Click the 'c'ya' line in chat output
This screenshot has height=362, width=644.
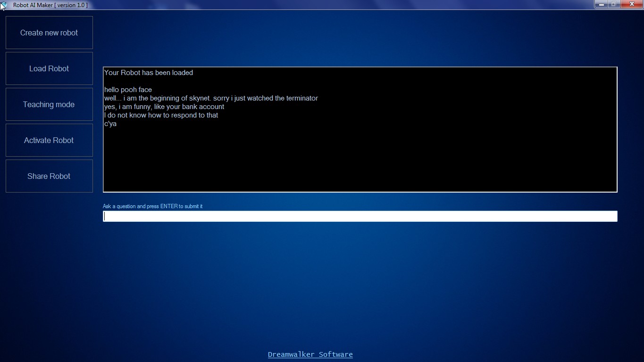tap(110, 124)
